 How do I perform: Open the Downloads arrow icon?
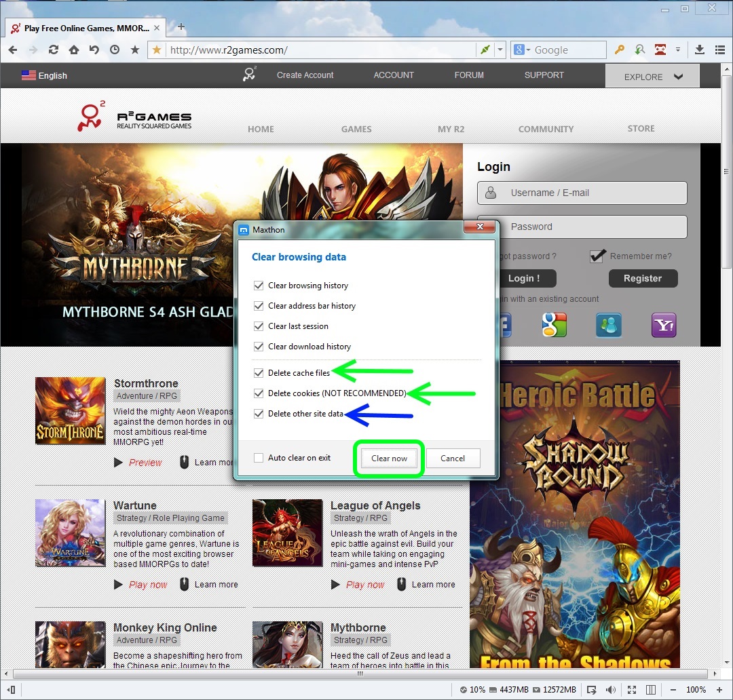coord(700,50)
